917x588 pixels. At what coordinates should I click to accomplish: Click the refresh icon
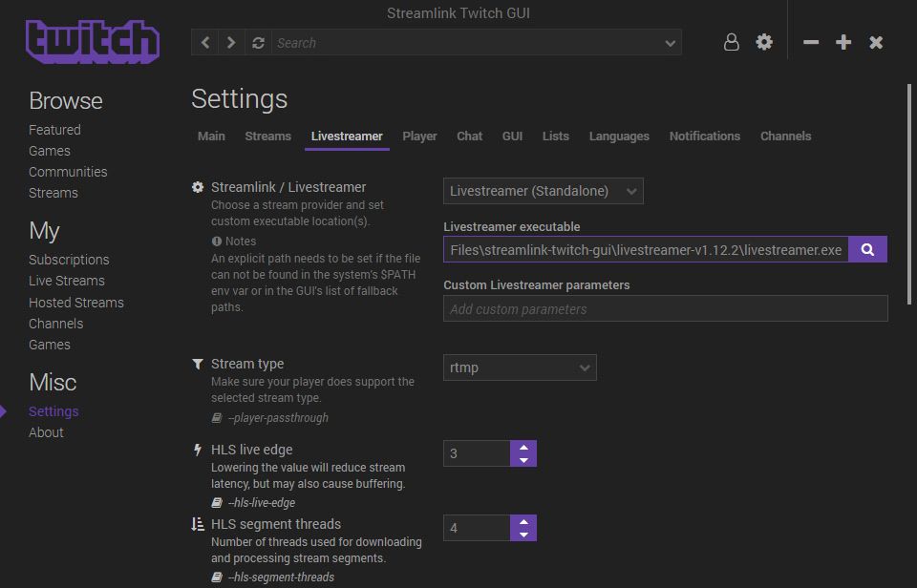[258, 43]
